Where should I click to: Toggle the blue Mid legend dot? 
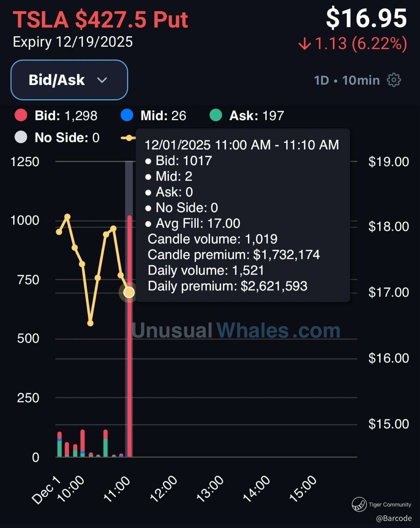click(x=127, y=116)
